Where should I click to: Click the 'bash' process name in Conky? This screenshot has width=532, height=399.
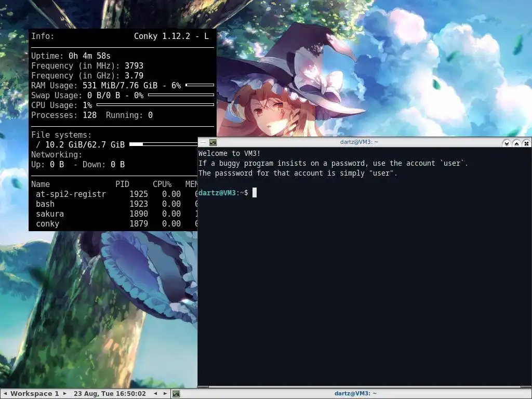tap(45, 204)
